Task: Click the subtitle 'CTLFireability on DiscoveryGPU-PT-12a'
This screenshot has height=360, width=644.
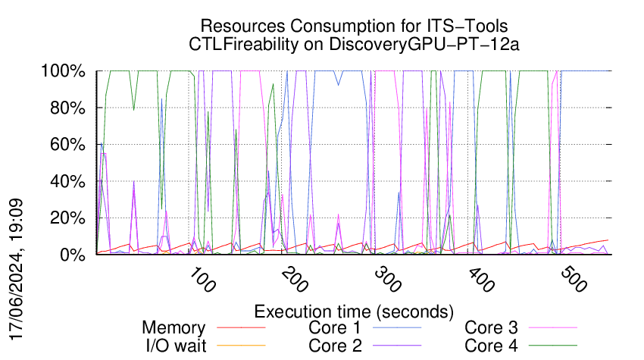Action: pyautogui.click(x=354, y=44)
